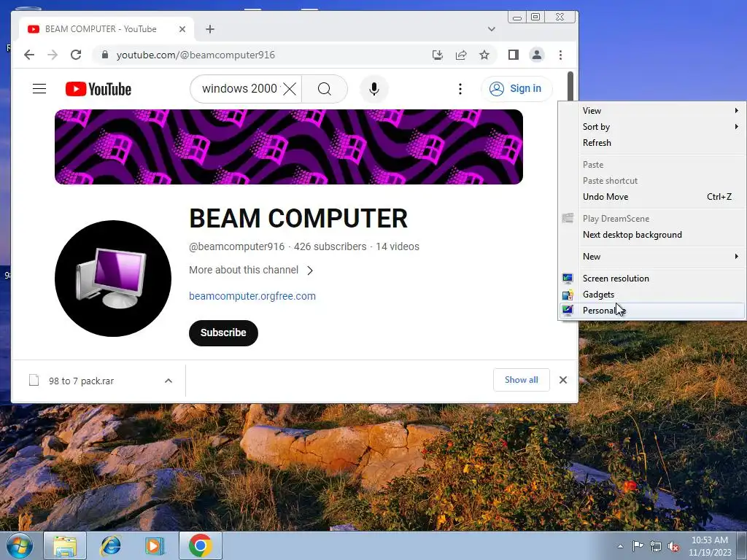Expand the View submenu arrow

(737, 111)
